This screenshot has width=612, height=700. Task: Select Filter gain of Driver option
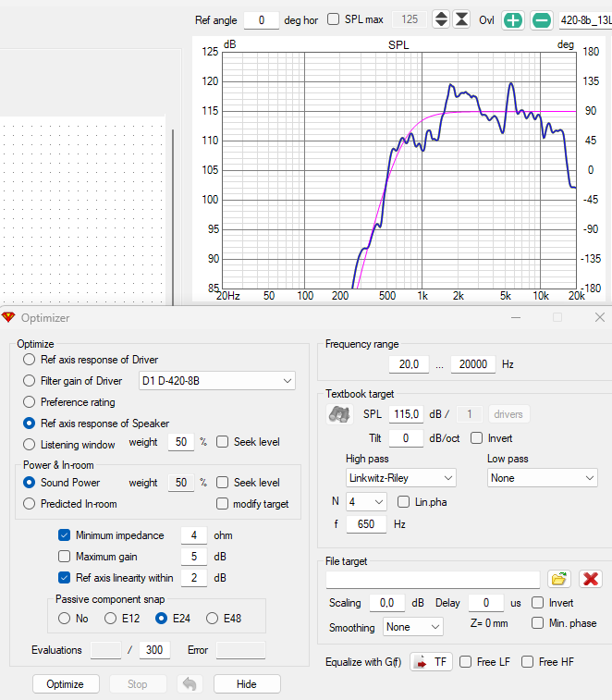(x=29, y=381)
